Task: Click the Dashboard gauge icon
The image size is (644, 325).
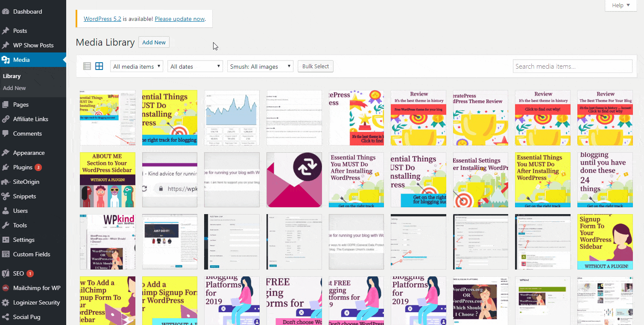Action: [6, 12]
